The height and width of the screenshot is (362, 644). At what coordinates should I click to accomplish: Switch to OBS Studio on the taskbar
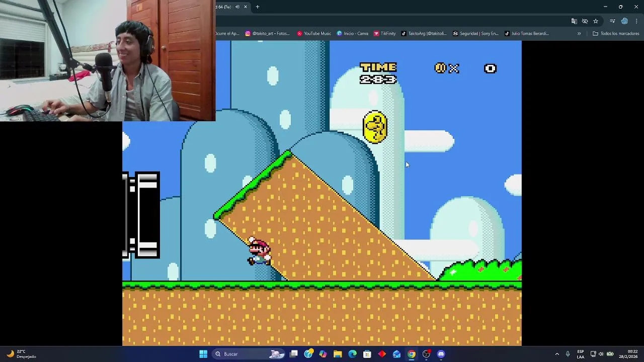click(426, 354)
